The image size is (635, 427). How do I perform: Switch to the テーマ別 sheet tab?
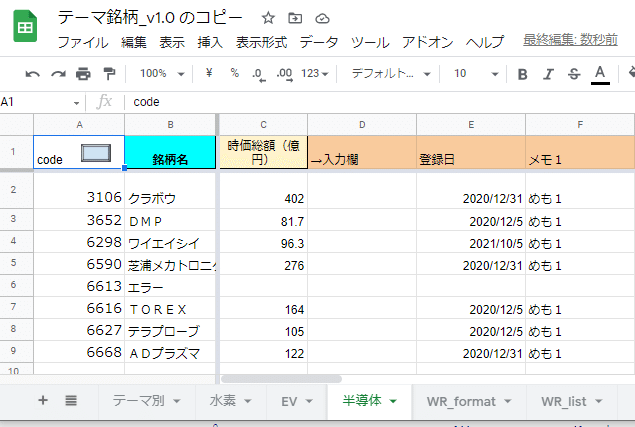coord(139,401)
